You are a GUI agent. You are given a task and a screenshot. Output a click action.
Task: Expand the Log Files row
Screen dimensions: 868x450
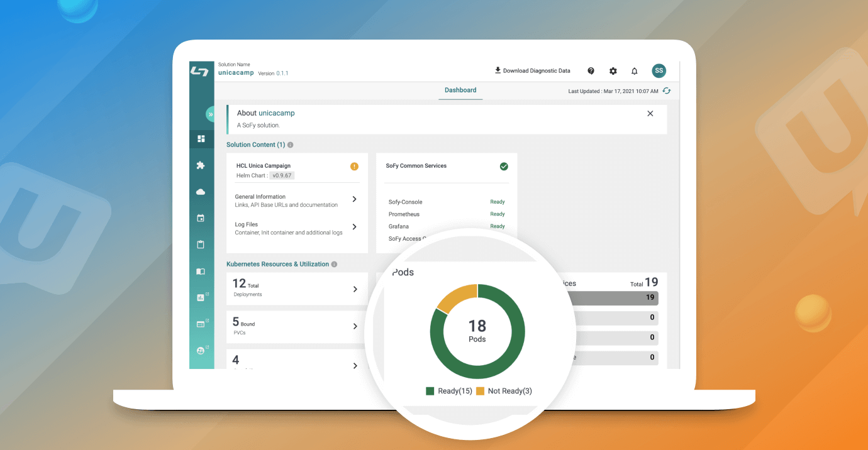(296, 228)
